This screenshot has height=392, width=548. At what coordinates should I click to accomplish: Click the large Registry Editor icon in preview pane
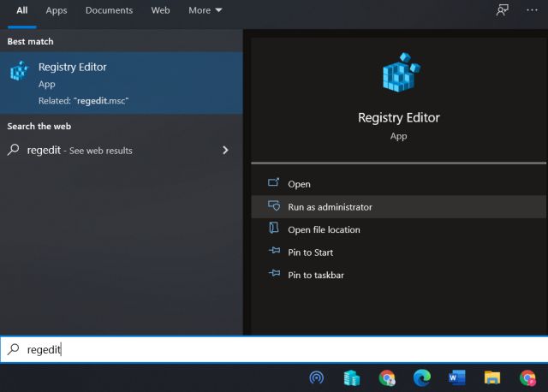click(x=398, y=73)
